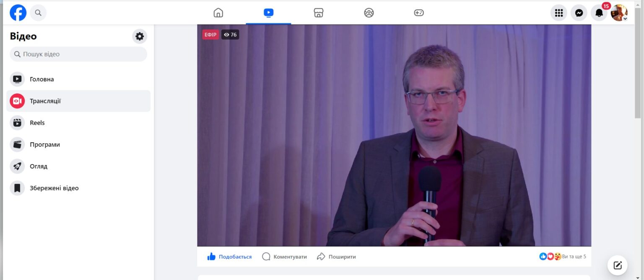Click the Головна video icon
This screenshot has width=644, height=280.
click(x=17, y=79)
